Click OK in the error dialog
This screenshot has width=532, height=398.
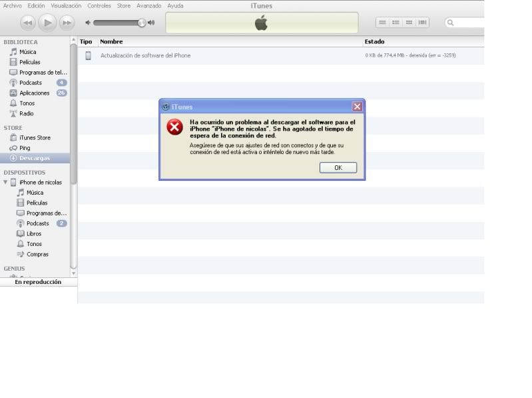pyautogui.click(x=338, y=168)
